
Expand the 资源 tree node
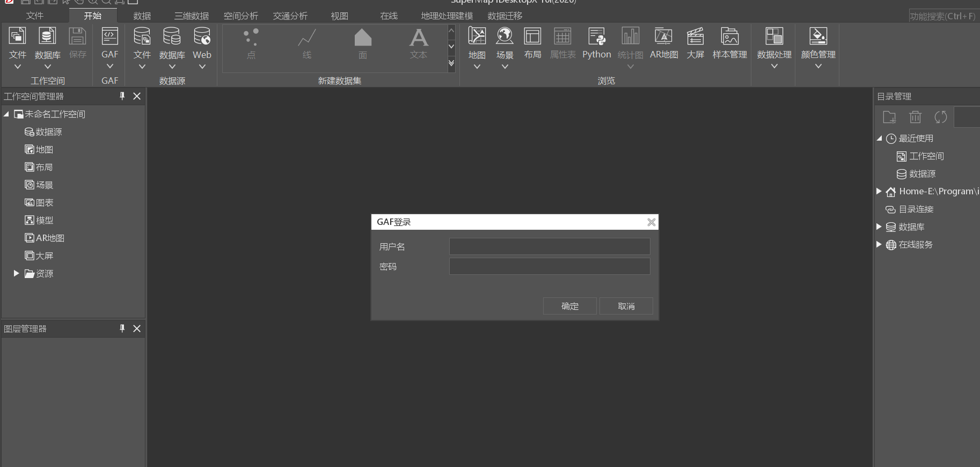16,273
